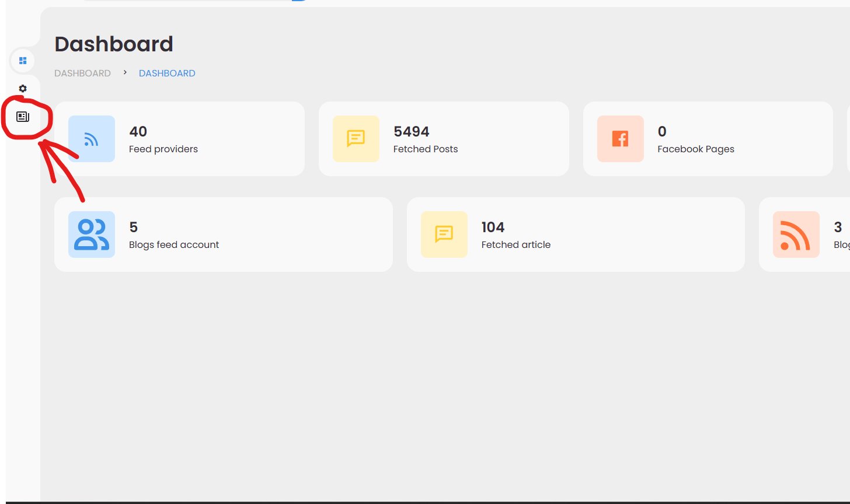Click the blue DASHBOARD breadcrumb
Image resolution: width=850 pixels, height=504 pixels.
[167, 73]
